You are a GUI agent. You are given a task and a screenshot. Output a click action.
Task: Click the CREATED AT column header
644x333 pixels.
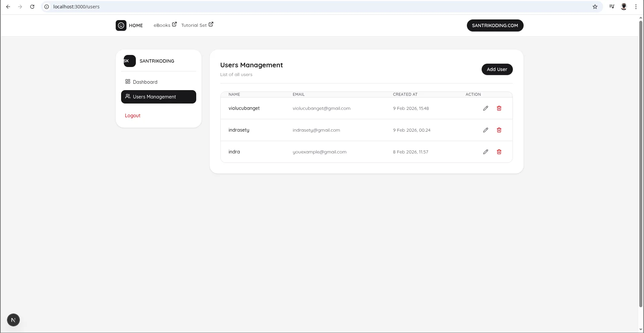tap(405, 94)
